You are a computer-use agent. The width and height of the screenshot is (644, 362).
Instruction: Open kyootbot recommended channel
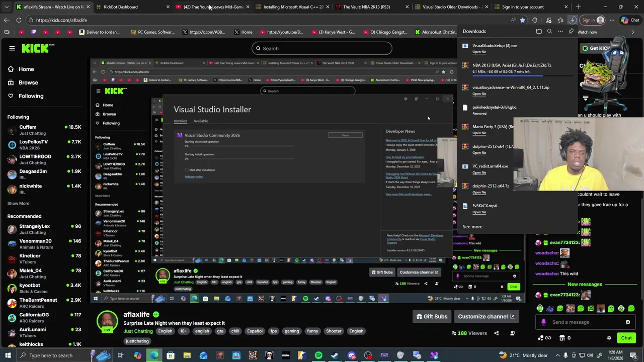44,288
